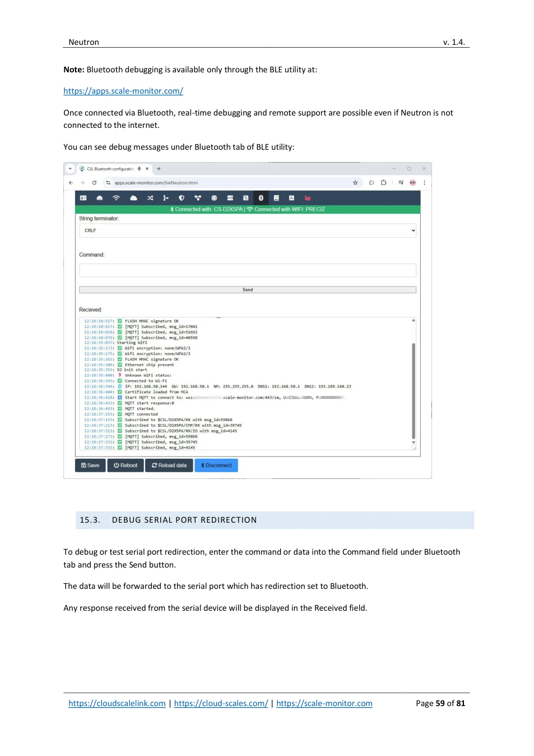534x756 pixels.
Task: Close the CSL Bluetooth configuration tab
Action: pyautogui.click(x=147, y=169)
